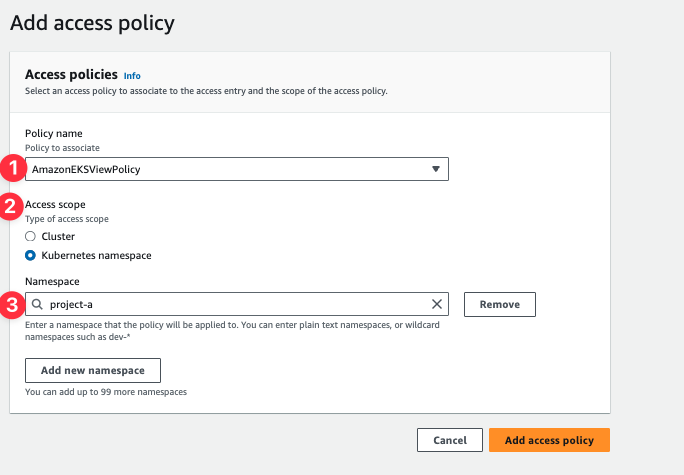
Task: Click the Add new namespace button
Action: pyautogui.click(x=93, y=370)
